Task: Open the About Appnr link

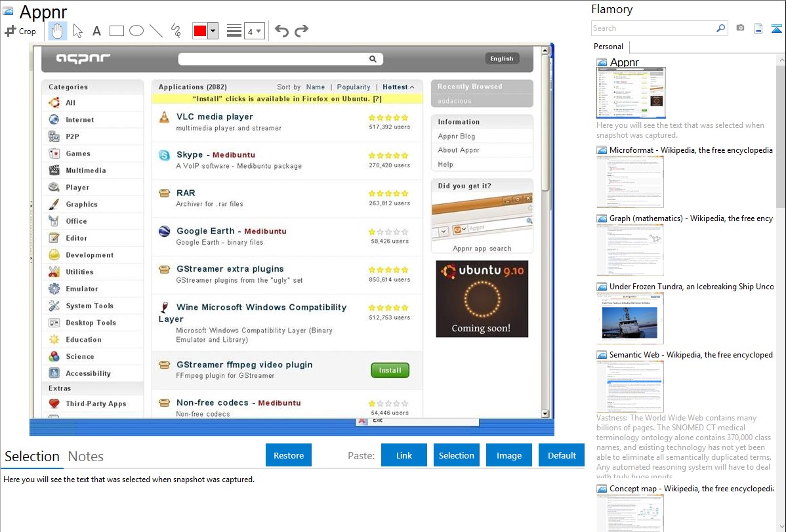Action: coord(458,150)
